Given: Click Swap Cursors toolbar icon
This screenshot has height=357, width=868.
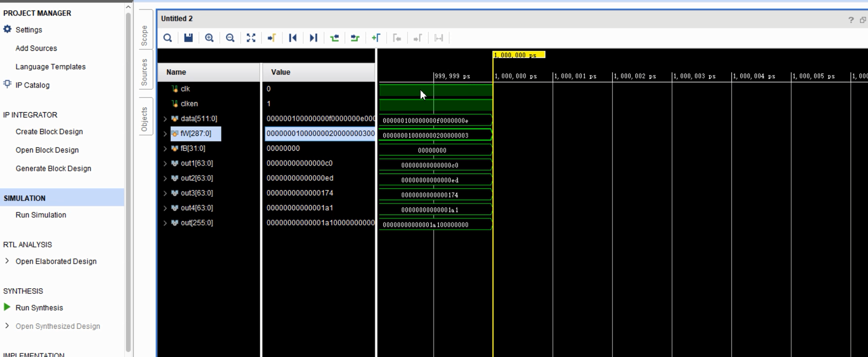Looking at the screenshot, I should coord(439,38).
